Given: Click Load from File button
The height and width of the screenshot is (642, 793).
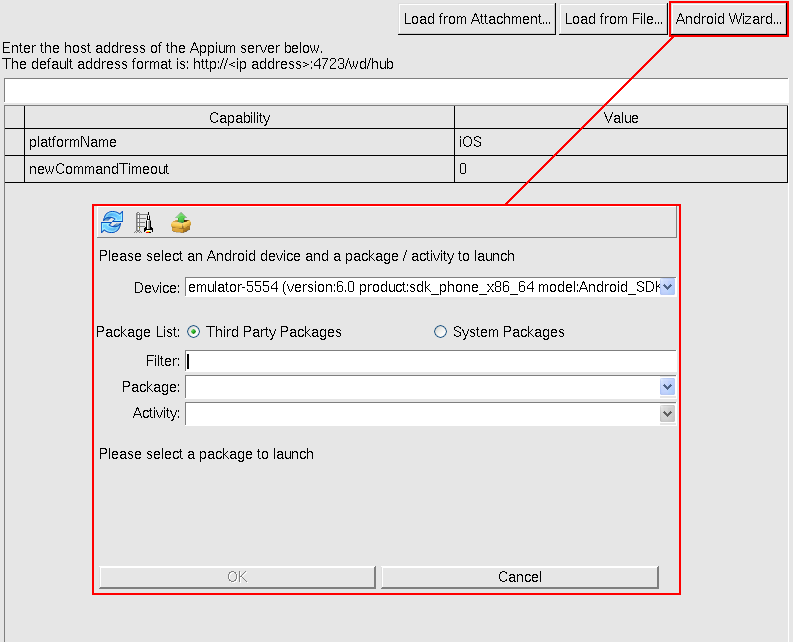Looking at the screenshot, I should [612, 19].
